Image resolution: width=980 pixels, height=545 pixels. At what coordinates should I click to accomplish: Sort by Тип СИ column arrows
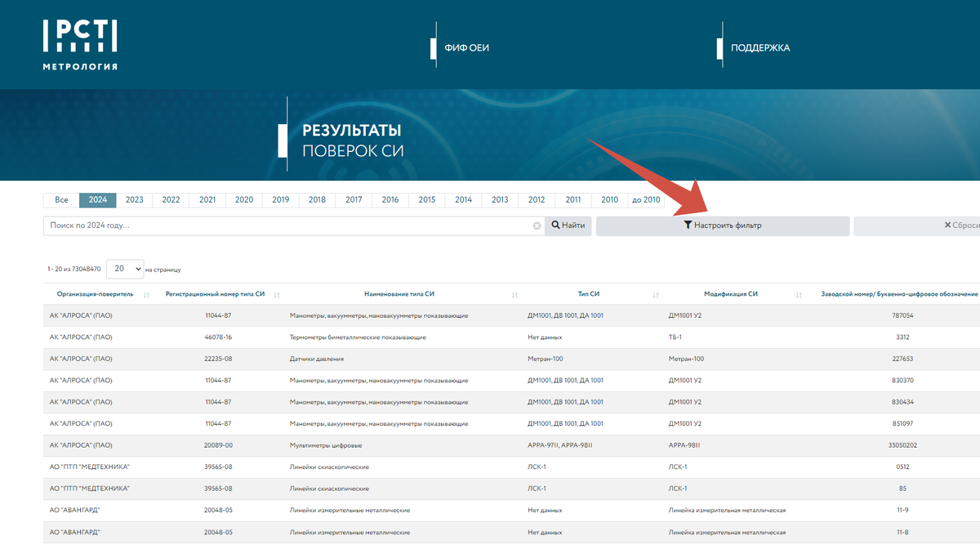656,294
